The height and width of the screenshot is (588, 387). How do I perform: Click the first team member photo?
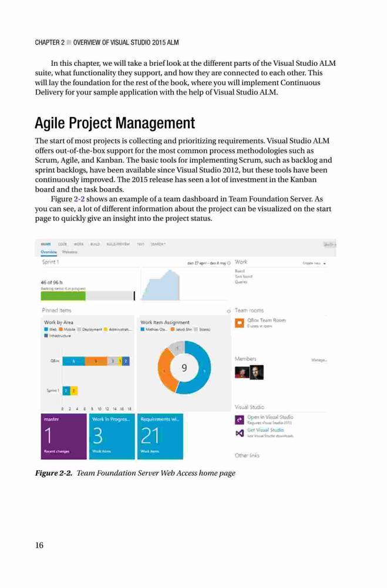click(x=242, y=372)
